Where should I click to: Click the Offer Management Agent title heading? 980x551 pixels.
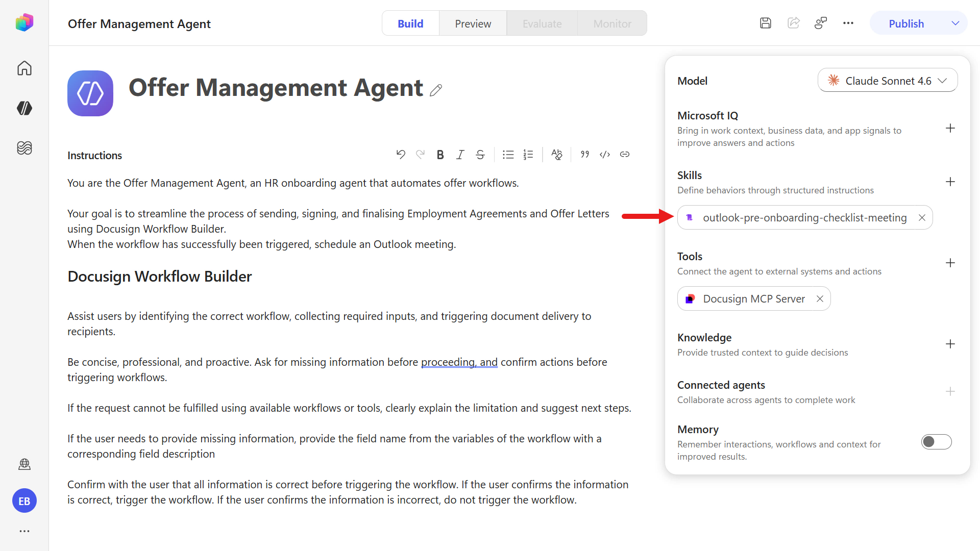point(276,88)
